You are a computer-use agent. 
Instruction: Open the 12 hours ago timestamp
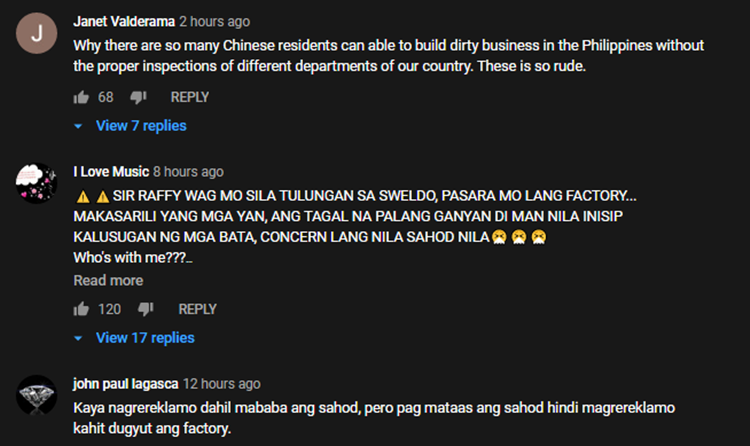(221, 384)
